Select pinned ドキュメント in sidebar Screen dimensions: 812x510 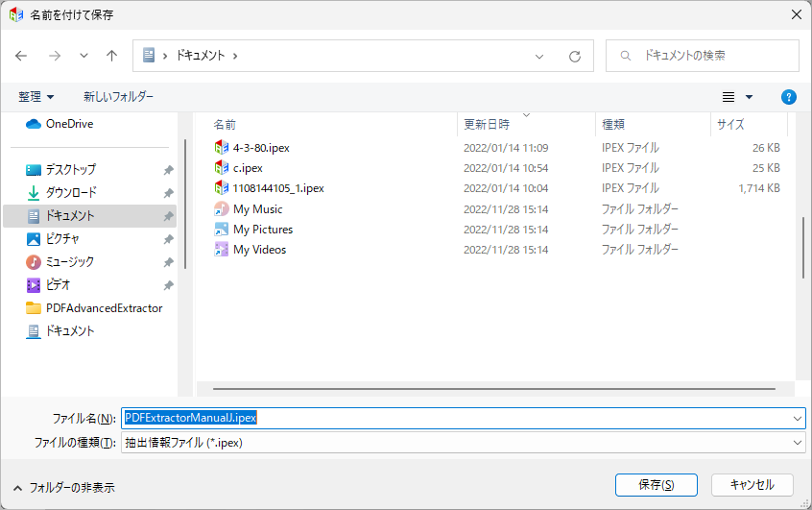coord(89,216)
